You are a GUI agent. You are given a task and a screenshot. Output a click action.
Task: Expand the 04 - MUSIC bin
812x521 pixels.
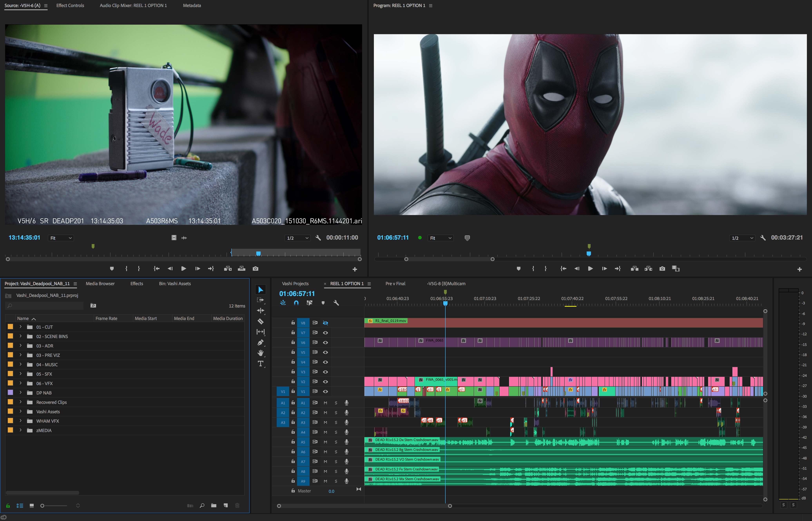click(21, 364)
